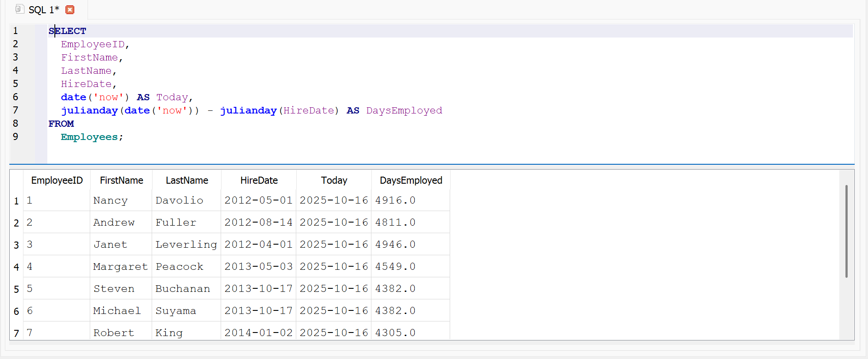Select the Leverling last name cell
The height and width of the screenshot is (359, 868).
point(186,245)
